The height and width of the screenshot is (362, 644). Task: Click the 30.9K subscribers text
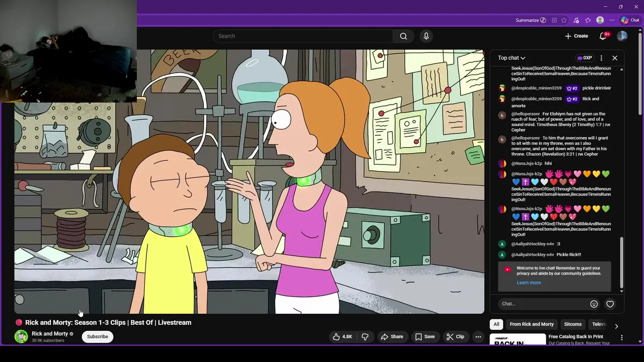pos(48,341)
